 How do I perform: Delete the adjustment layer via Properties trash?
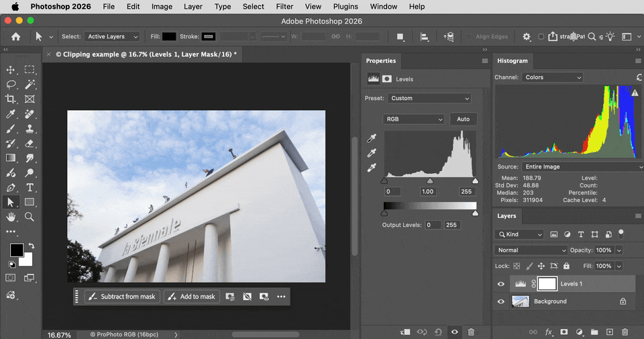click(x=471, y=332)
